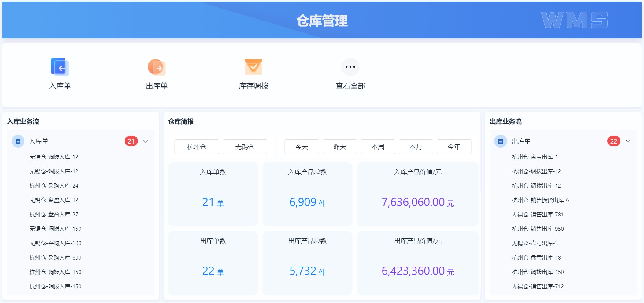Click the 入库业务流 panel heading
The width and height of the screenshot is (644, 303).
coord(23,122)
